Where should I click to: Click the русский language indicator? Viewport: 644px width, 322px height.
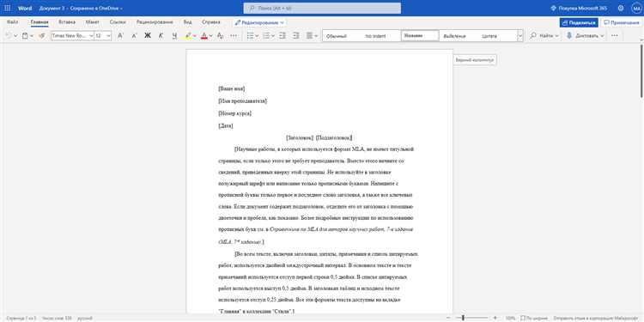coord(85,319)
